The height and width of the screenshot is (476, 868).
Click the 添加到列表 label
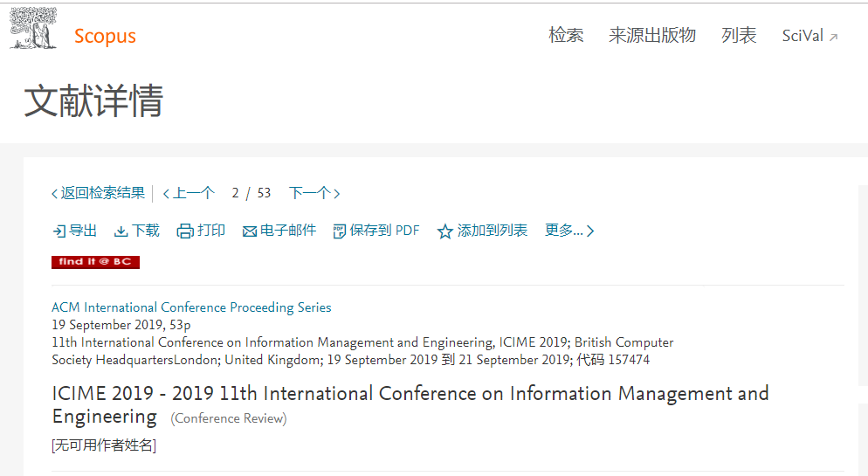493,231
